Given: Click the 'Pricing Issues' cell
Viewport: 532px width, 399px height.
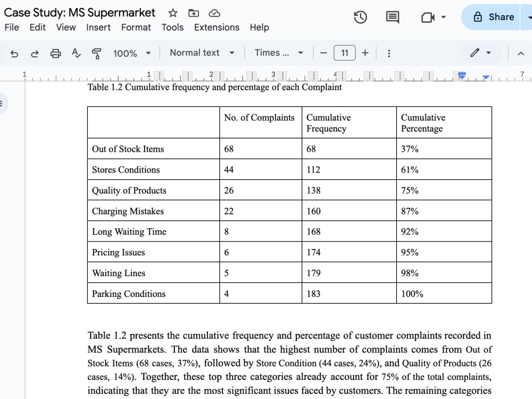Looking at the screenshot, I should (153, 252).
